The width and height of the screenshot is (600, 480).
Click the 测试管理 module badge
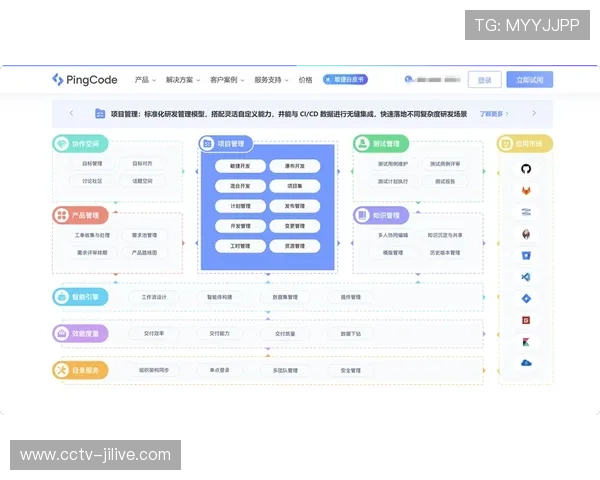point(381,144)
